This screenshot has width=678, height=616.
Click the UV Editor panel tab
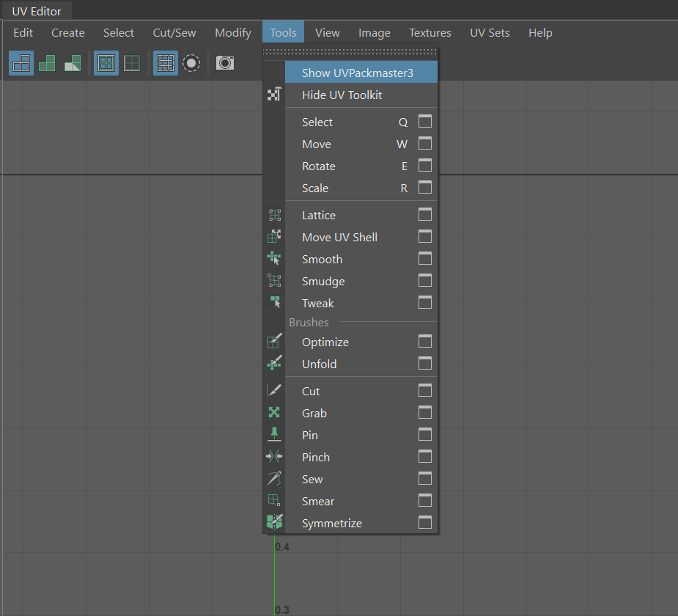tap(37, 11)
